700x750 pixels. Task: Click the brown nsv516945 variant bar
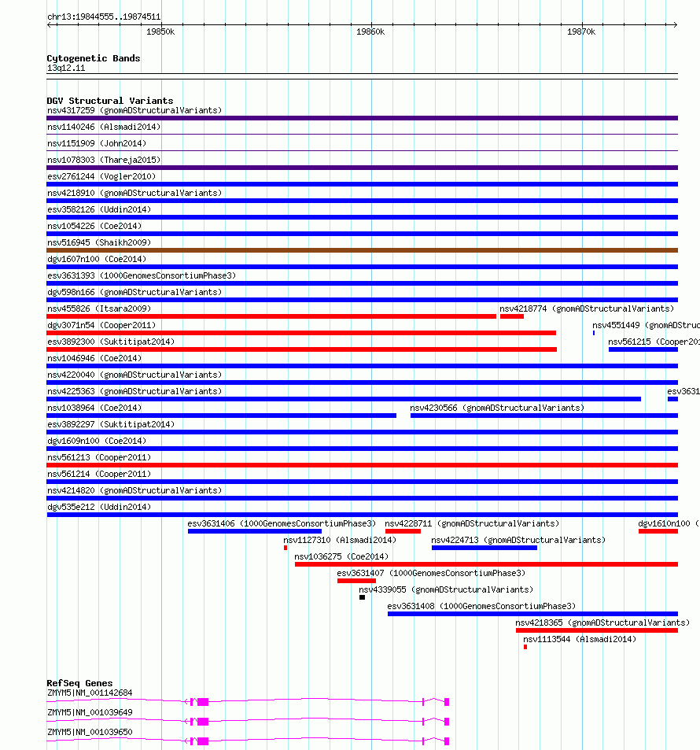[362, 250]
